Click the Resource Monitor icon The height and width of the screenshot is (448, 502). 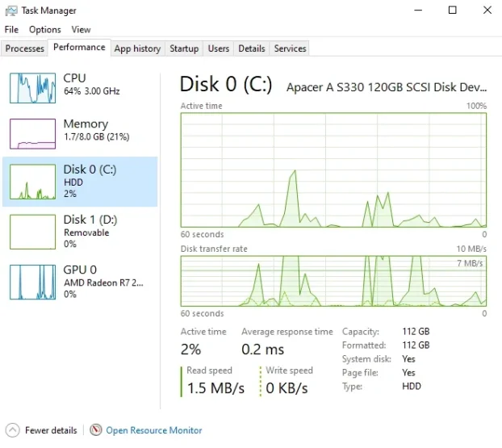tap(96, 430)
